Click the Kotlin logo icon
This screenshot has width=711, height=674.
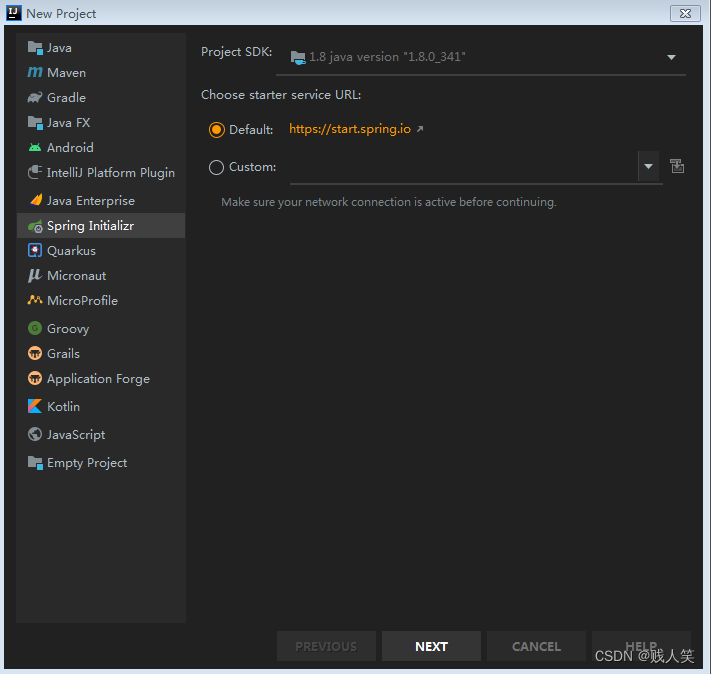click(35, 406)
